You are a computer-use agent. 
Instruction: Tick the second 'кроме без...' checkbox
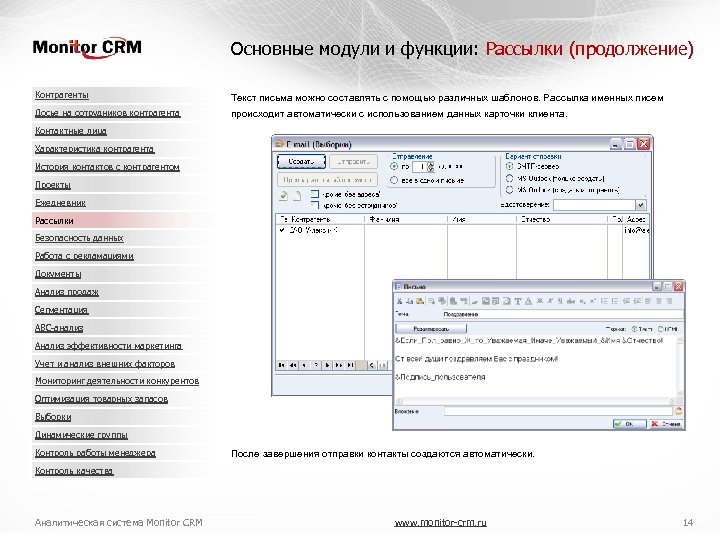point(315,205)
